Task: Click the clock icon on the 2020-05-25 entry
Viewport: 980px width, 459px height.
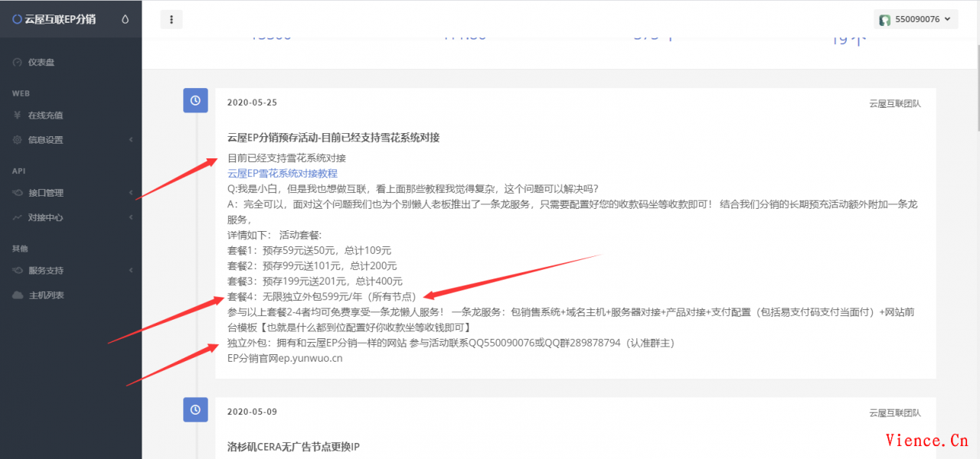Action: click(x=195, y=100)
